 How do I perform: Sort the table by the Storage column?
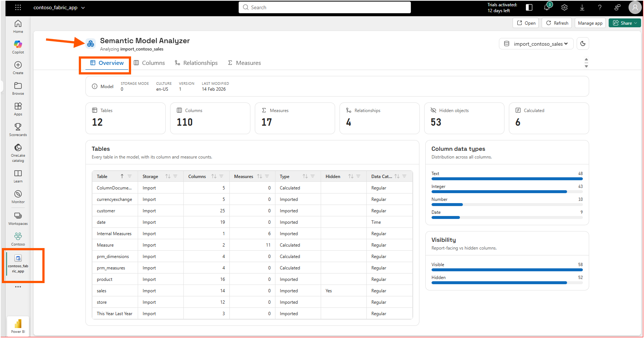pos(168,177)
